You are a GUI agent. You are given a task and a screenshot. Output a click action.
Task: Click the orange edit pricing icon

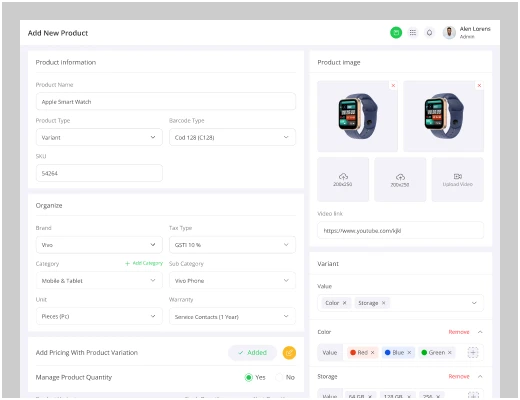pos(289,353)
